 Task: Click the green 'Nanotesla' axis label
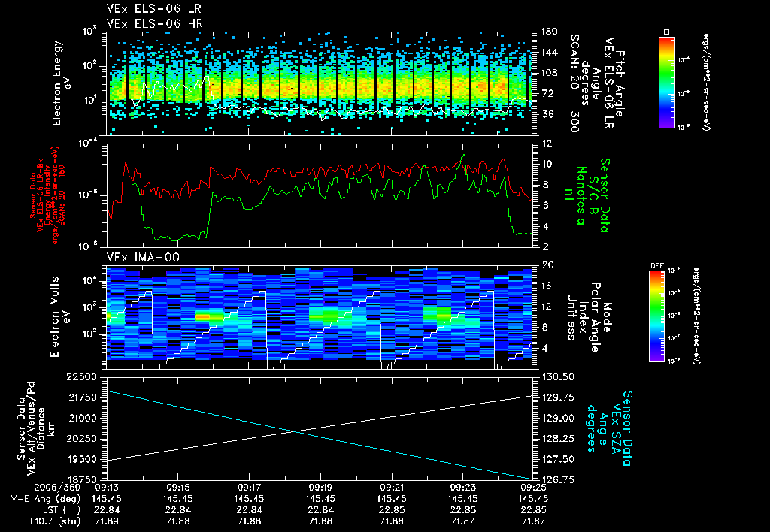coord(582,195)
